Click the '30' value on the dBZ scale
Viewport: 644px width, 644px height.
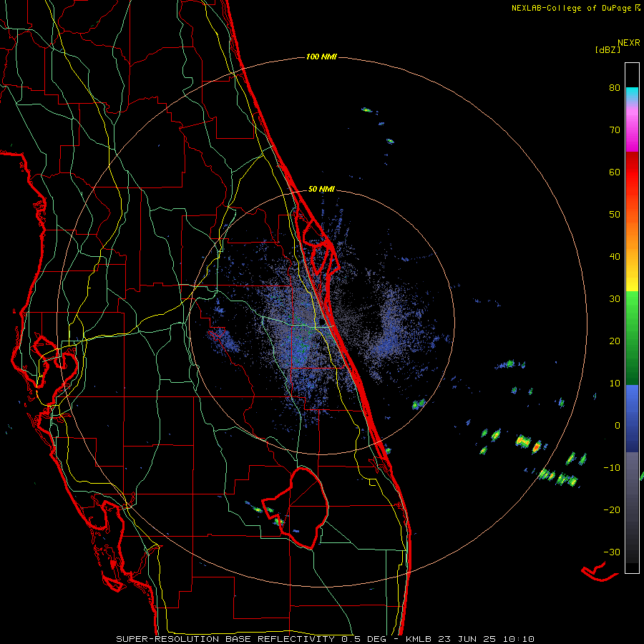(615, 299)
